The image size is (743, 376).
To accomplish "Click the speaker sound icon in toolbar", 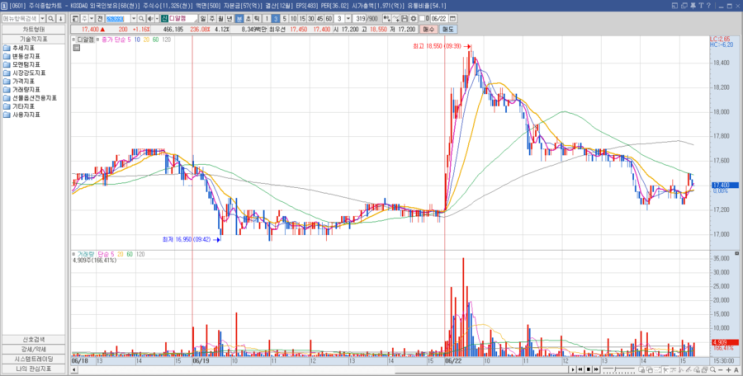I will (x=150, y=18).
